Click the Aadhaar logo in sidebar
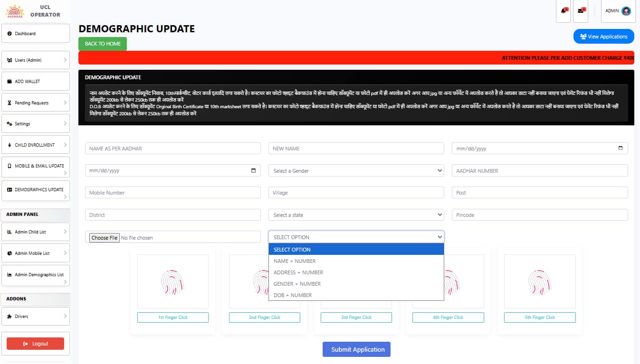The height and width of the screenshot is (364, 640). 14,11
